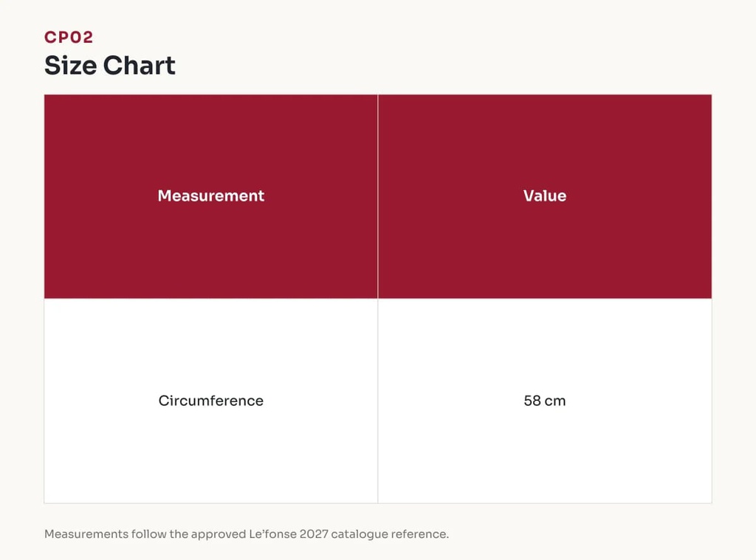
Task: Click the number 58 in the value cell
Action: click(532, 401)
